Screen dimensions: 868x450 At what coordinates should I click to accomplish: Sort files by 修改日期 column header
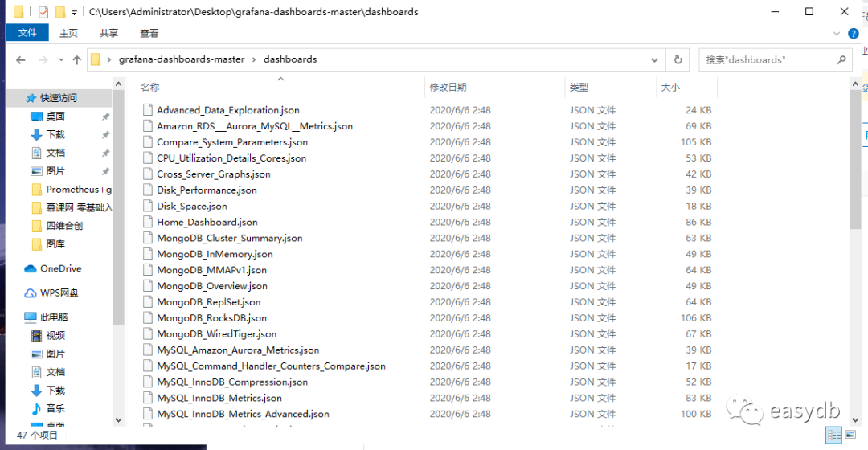click(448, 87)
